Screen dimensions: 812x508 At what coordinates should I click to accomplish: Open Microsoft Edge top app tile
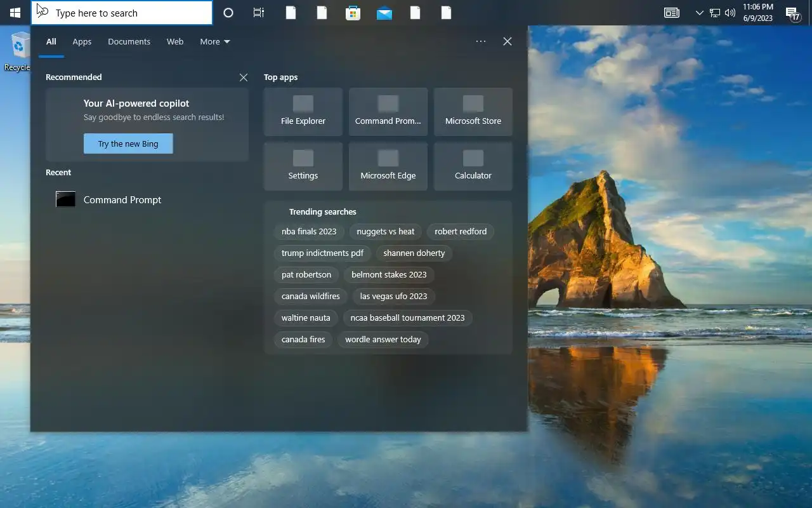388,166
